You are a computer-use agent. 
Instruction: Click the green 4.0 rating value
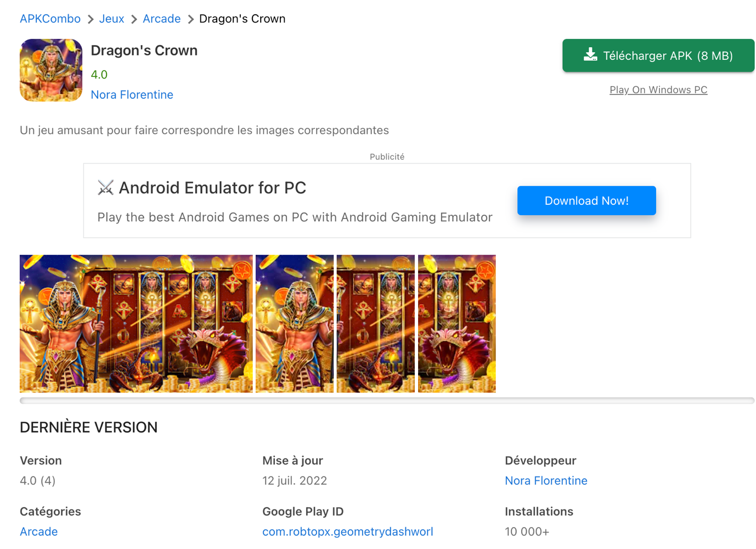point(99,74)
